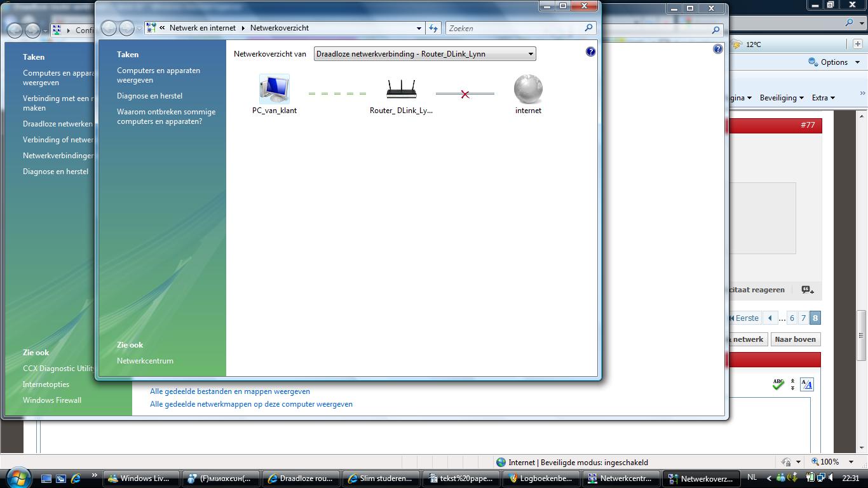This screenshot has width=868, height=488.
Task: Refresh the Netwerkoverzicht address bar
Action: (x=433, y=28)
